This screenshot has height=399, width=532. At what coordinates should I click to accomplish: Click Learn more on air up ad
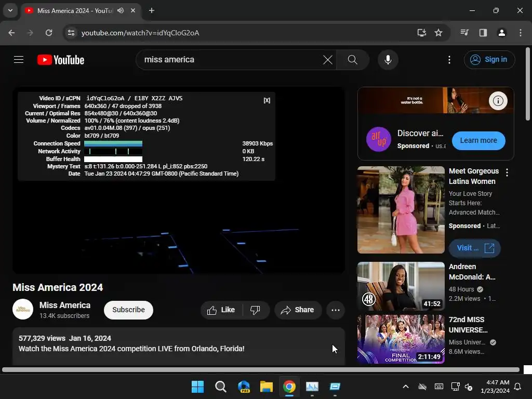478,140
